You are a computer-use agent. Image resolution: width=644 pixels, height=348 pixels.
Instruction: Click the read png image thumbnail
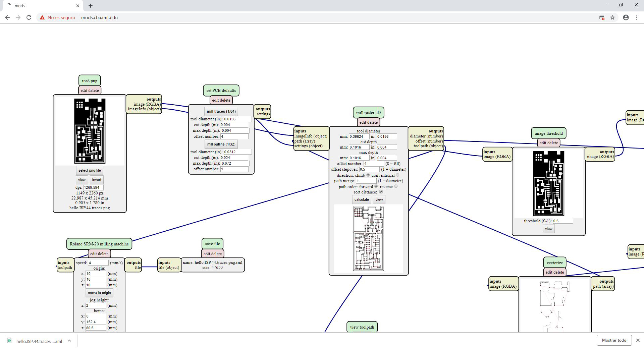click(90, 131)
